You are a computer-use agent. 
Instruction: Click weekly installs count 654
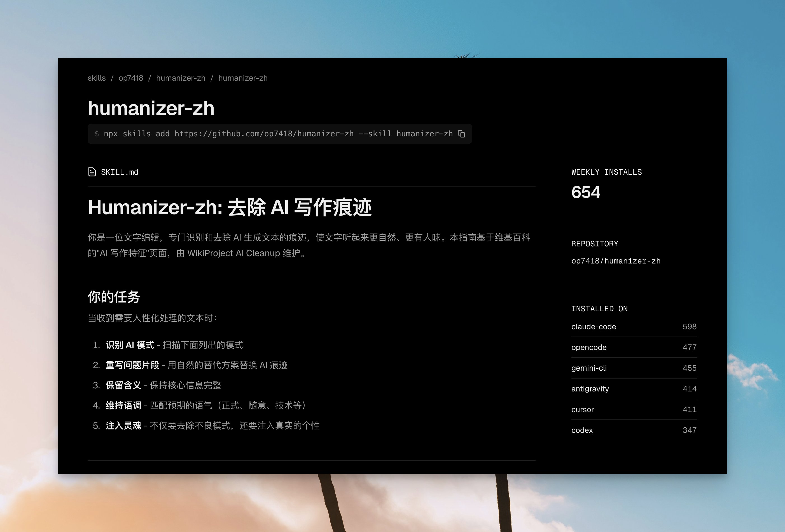pos(586,192)
